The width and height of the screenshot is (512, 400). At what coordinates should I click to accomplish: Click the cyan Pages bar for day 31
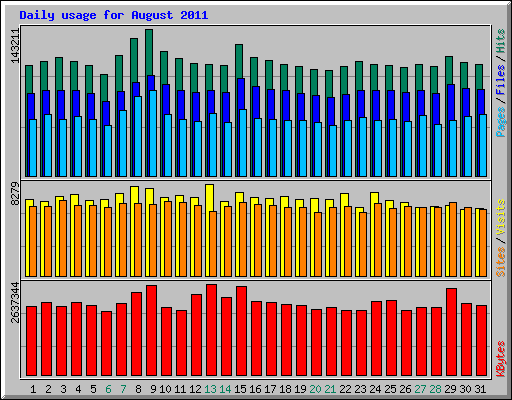click(483, 145)
